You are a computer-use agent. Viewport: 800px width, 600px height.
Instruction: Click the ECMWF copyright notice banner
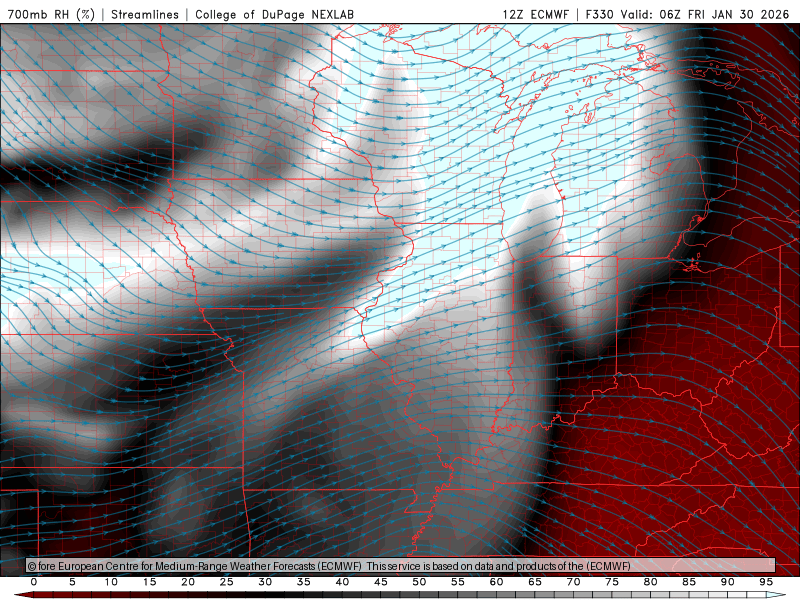point(401,566)
